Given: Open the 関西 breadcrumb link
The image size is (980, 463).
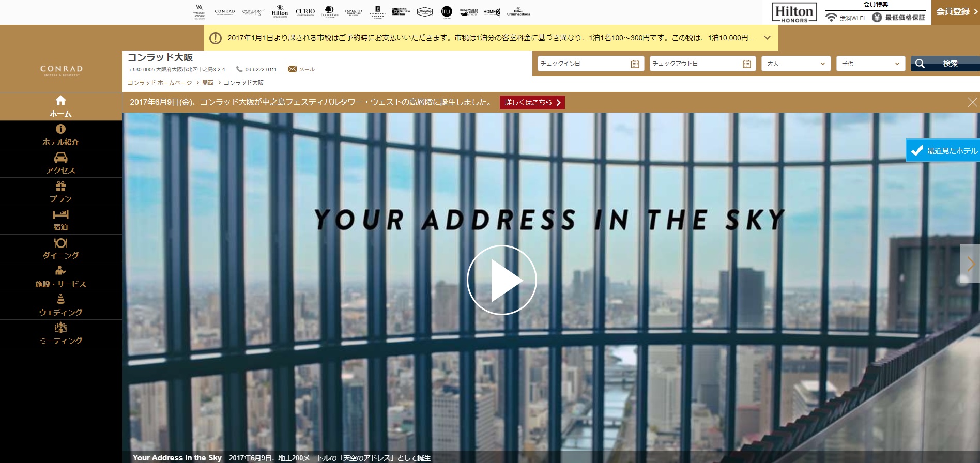Looking at the screenshot, I should (208, 83).
